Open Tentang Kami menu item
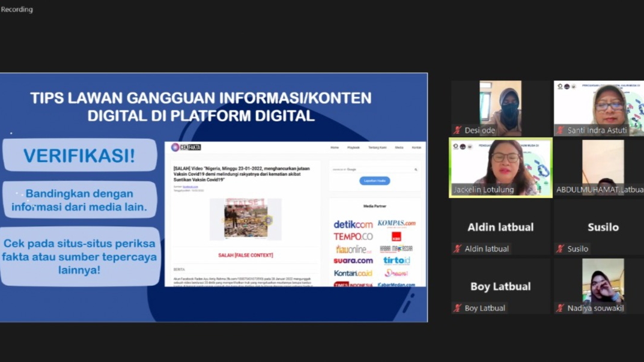The width and height of the screenshot is (644, 362). (377, 147)
